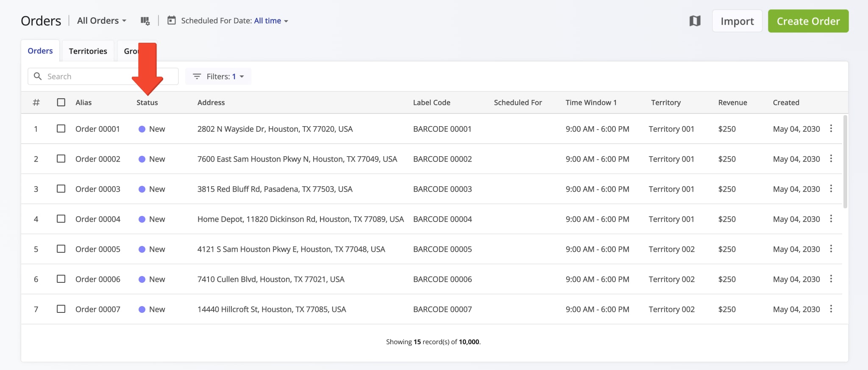Expand the All Orders dropdown
868x370 pixels.
pos(102,21)
